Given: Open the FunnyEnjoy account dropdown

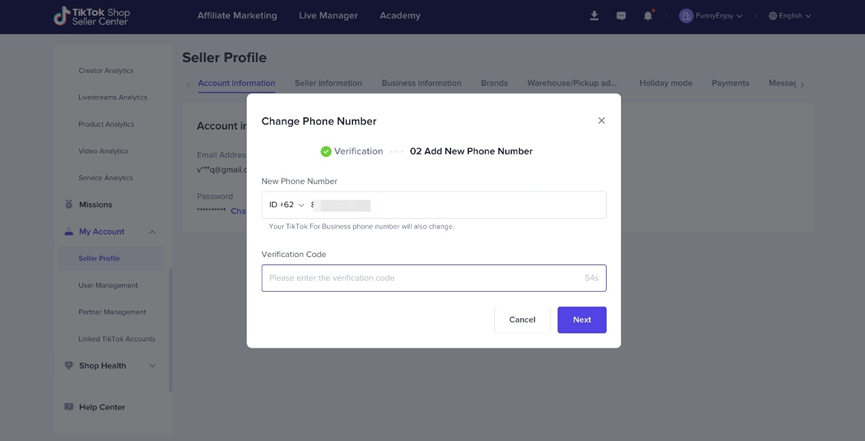Looking at the screenshot, I should point(711,16).
